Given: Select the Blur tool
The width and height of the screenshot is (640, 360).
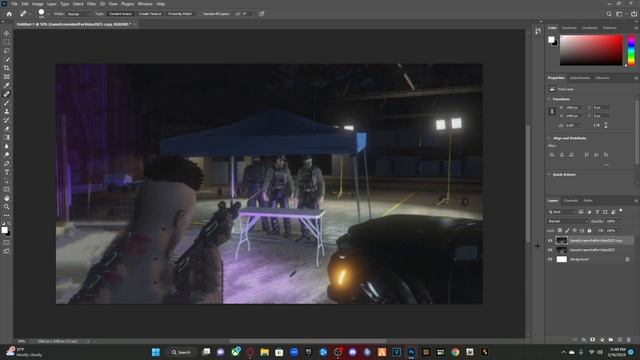Looking at the screenshot, I should tap(7, 146).
